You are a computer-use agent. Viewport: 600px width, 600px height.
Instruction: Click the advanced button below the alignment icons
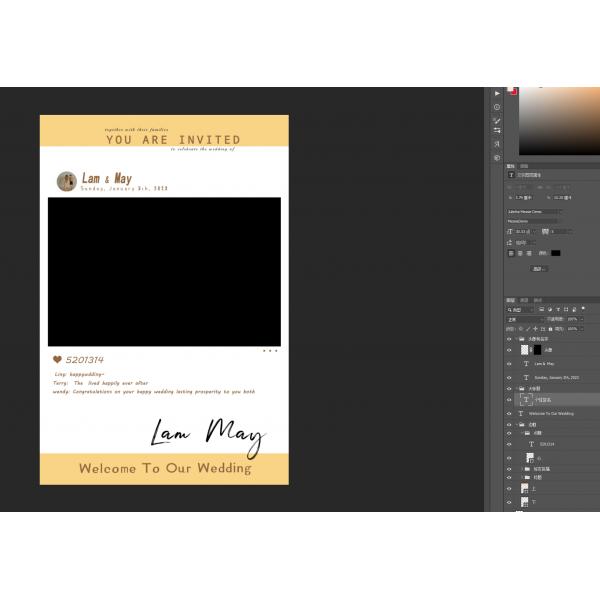click(x=539, y=269)
